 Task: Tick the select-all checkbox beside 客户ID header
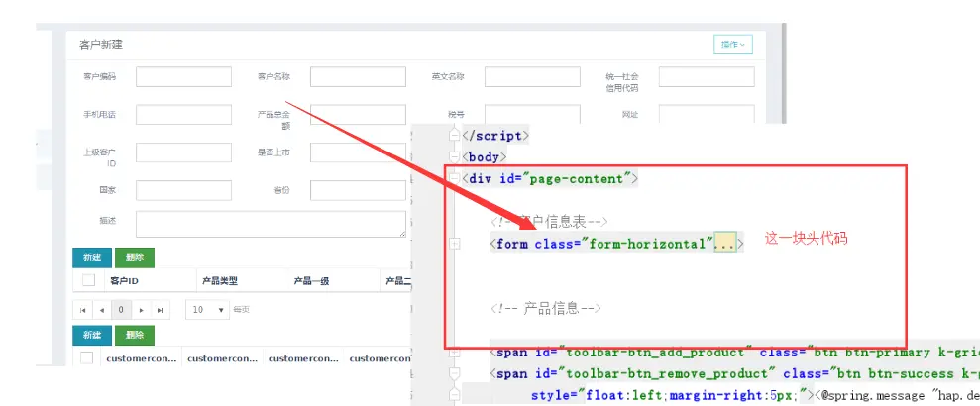(x=89, y=280)
